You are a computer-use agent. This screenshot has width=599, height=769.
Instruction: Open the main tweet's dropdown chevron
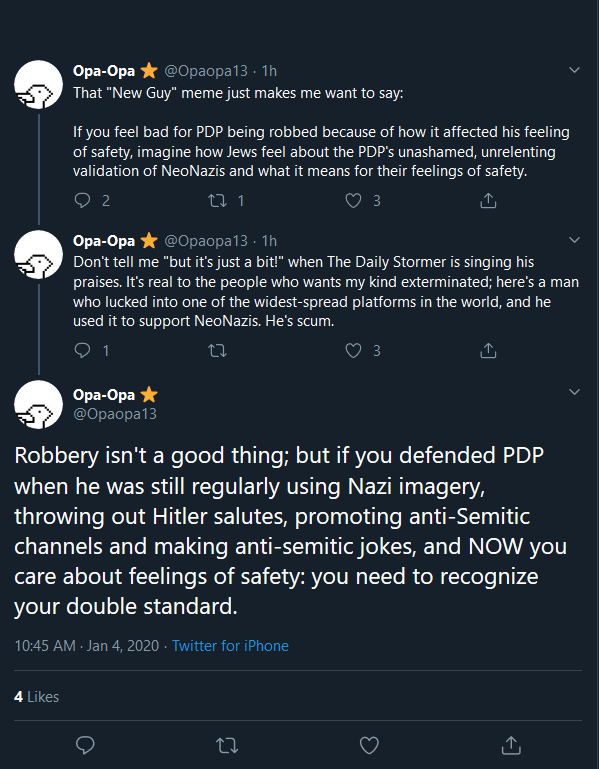(x=574, y=392)
